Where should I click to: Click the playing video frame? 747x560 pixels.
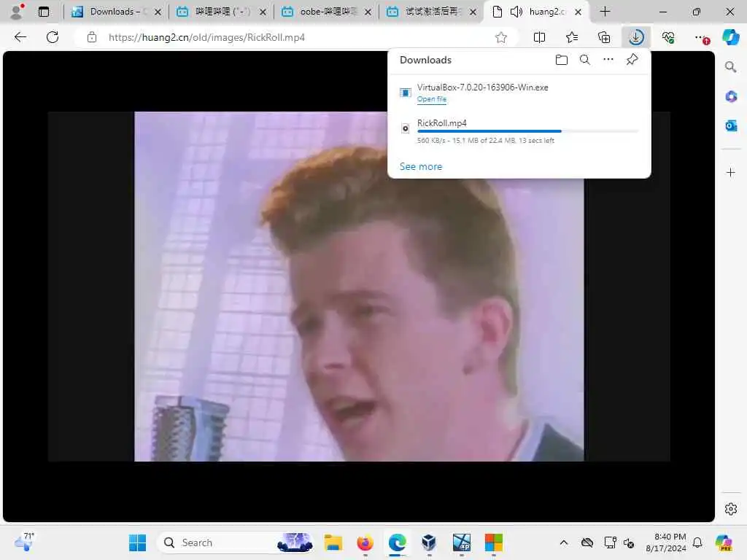359,286
